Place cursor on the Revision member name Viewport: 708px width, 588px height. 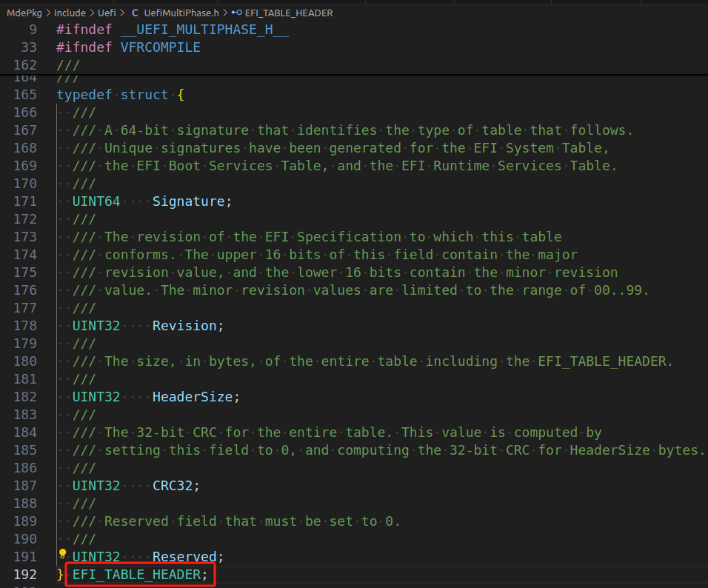[185, 325]
